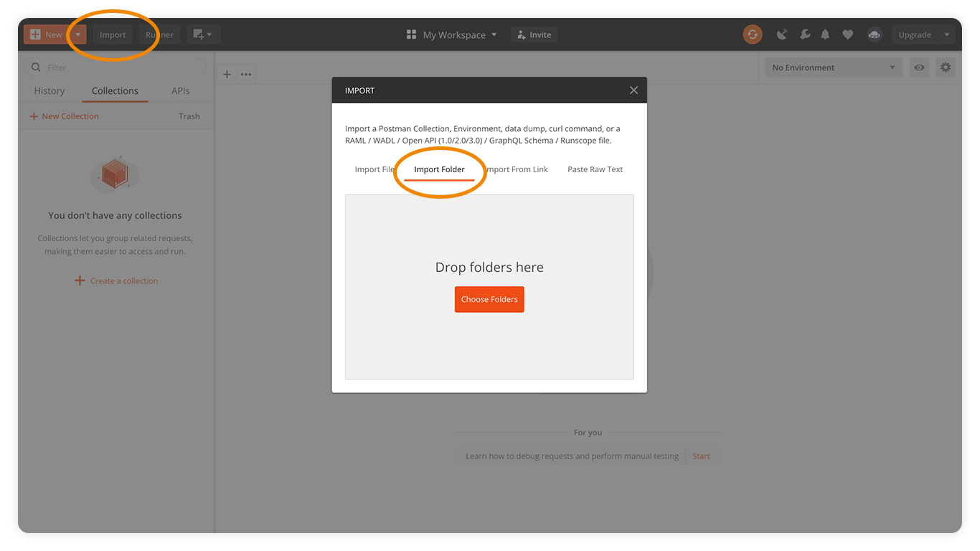Open the satellite capture requests icon

(782, 34)
